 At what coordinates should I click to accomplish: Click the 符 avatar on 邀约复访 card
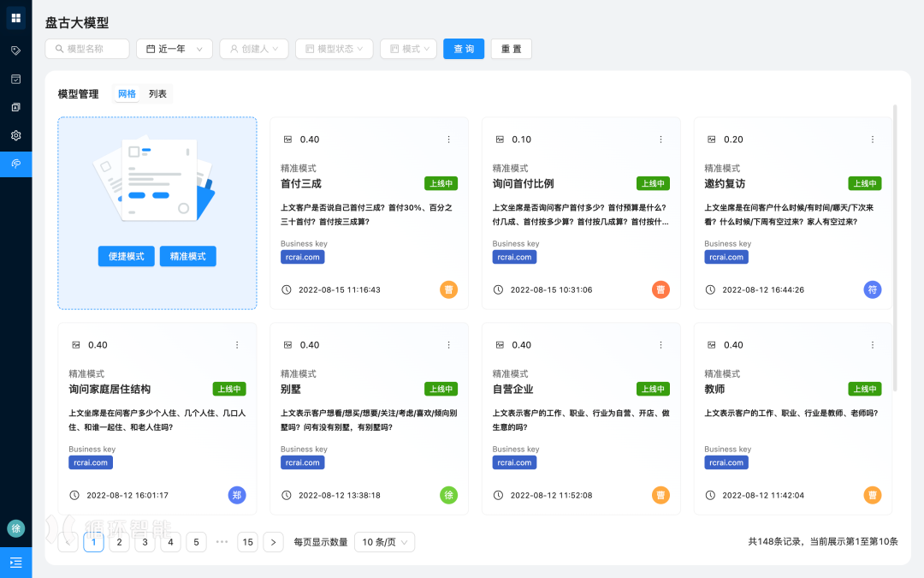pyautogui.click(x=873, y=289)
